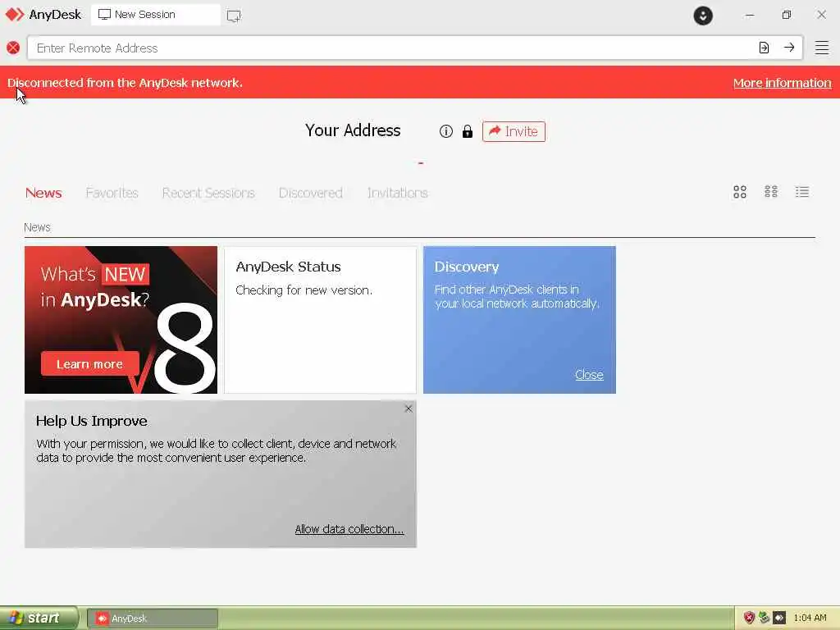Click the network tray icon

click(x=764, y=618)
